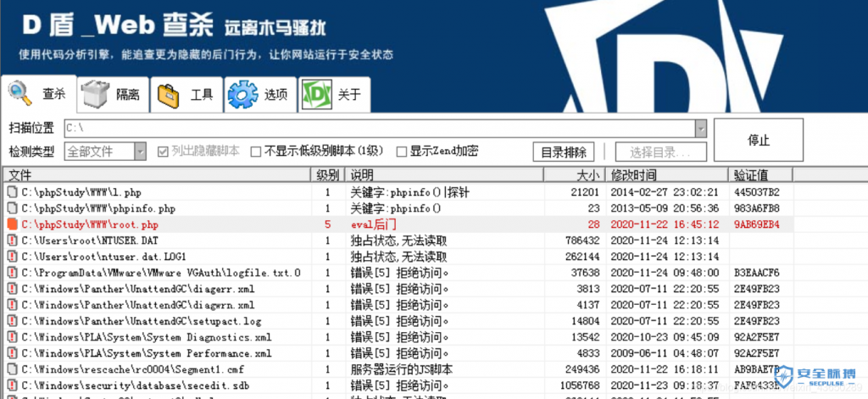Click warning icon beside ntuser.dat.LOG1 row
The image size is (868, 399).
pos(12,257)
